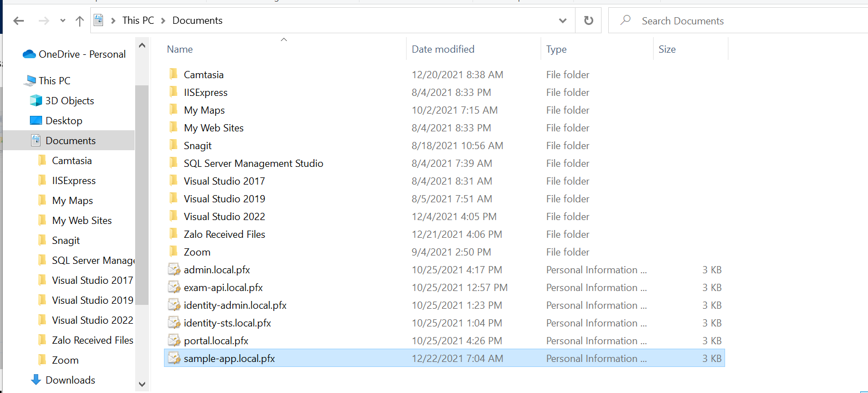Select This PC in navigation tree
Screen dimensions: 868x393
[54, 81]
